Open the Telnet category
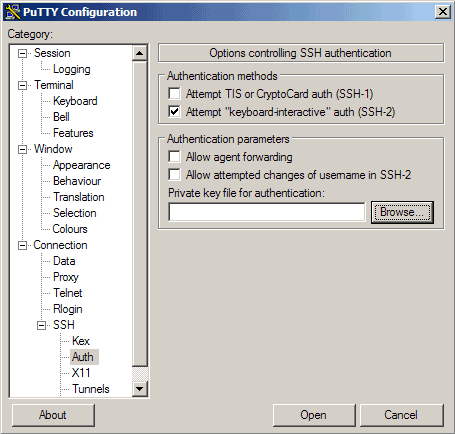455x434 pixels. coord(68,293)
